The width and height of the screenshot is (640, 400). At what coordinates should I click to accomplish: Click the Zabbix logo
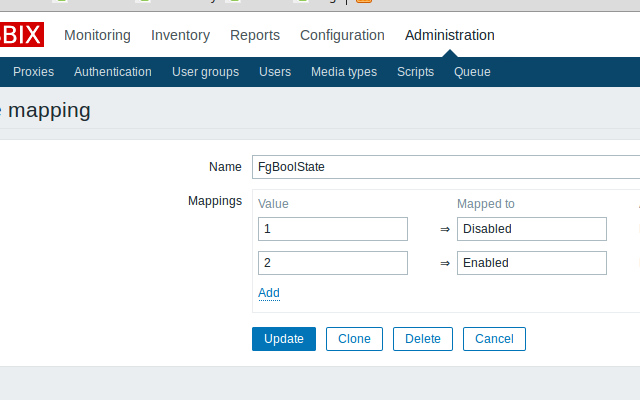pyautogui.click(x=20, y=36)
